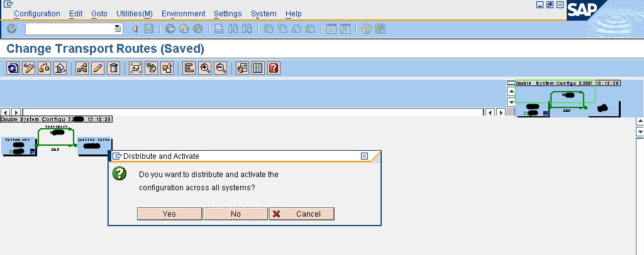Click the Previous Page icon

282,29
